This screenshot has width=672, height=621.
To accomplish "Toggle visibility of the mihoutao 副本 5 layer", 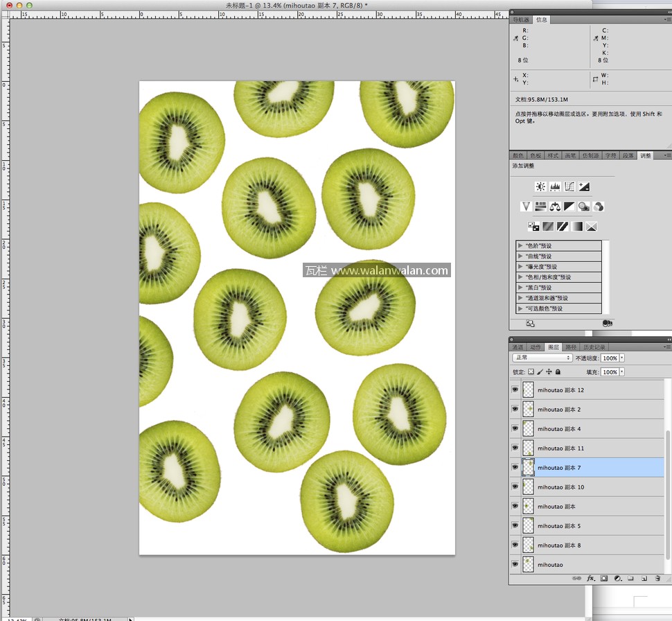I will (x=515, y=526).
